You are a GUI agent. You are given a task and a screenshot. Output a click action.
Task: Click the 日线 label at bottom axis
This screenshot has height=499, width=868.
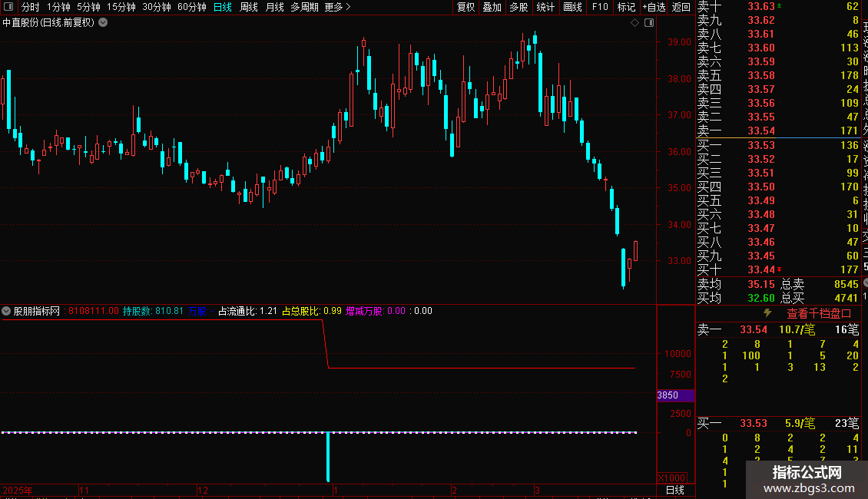point(674,490)
